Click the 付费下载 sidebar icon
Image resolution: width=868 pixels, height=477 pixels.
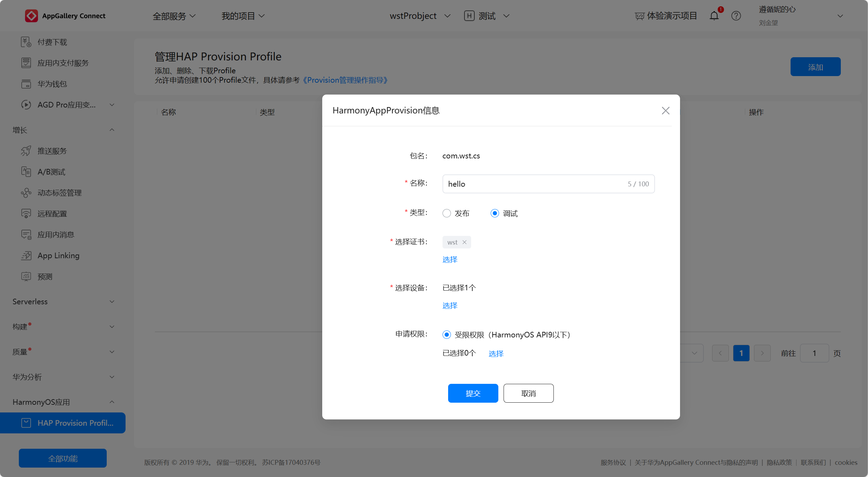pyautogui.click(x=26, y=42)
